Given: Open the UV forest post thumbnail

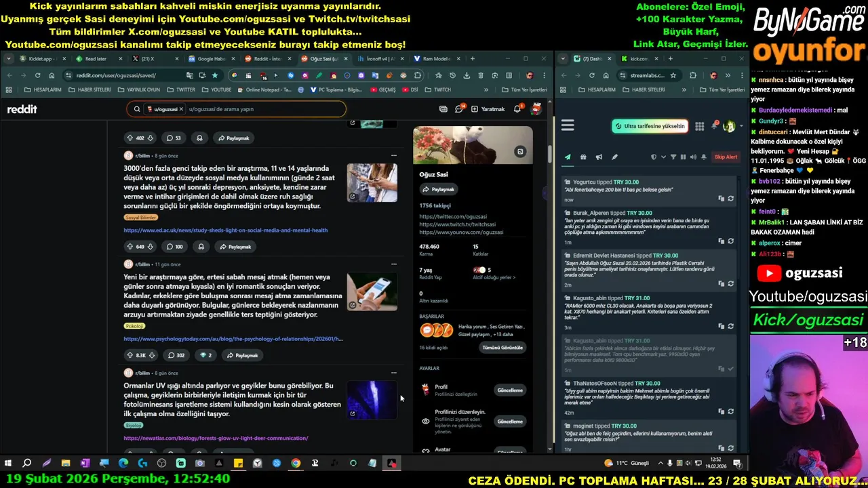Looking at the screenshot, I should (372, 400).
